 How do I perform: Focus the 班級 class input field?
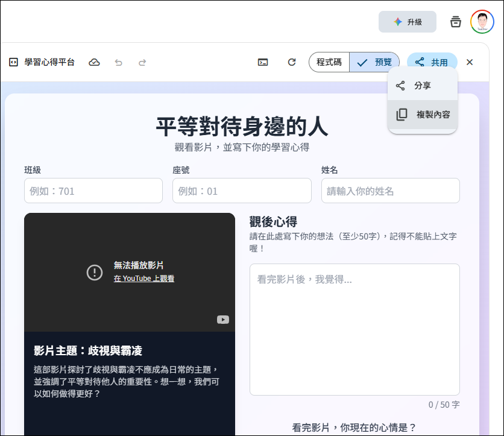[93, 191]
